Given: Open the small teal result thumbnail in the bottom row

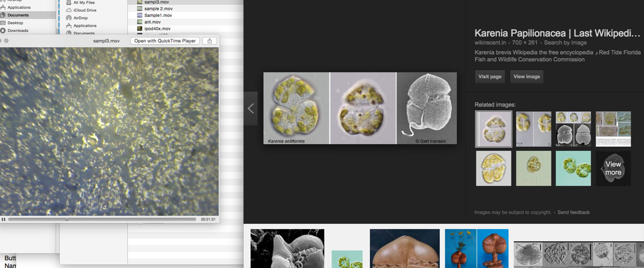Looking at the screenshot, I should [x=347, y=259].
